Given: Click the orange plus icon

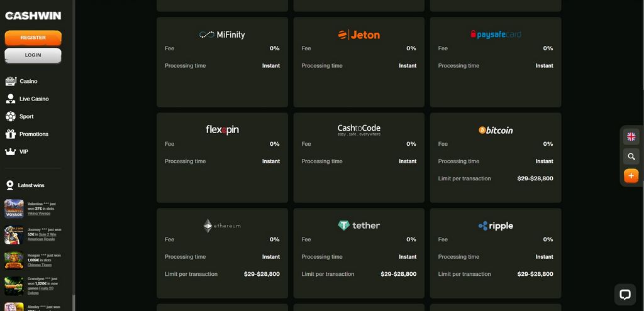Looking at the screenshot, I should point(631,176).
